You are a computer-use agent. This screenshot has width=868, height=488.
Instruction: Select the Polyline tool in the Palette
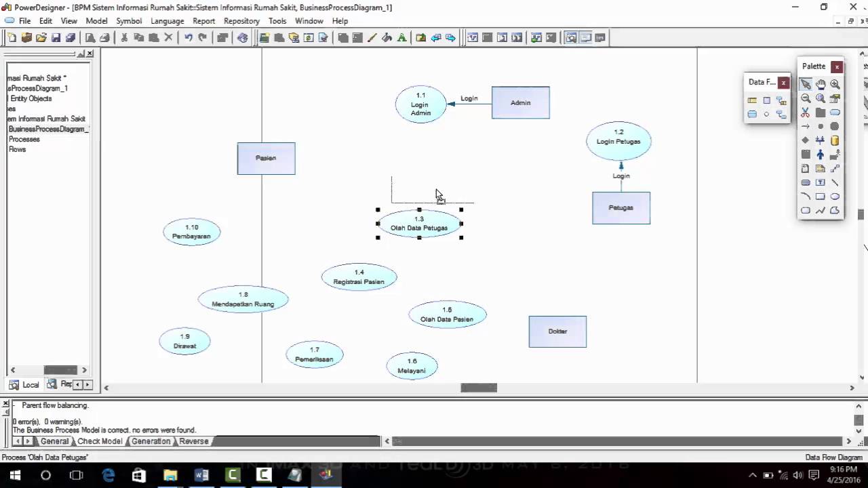pos(821,211)
